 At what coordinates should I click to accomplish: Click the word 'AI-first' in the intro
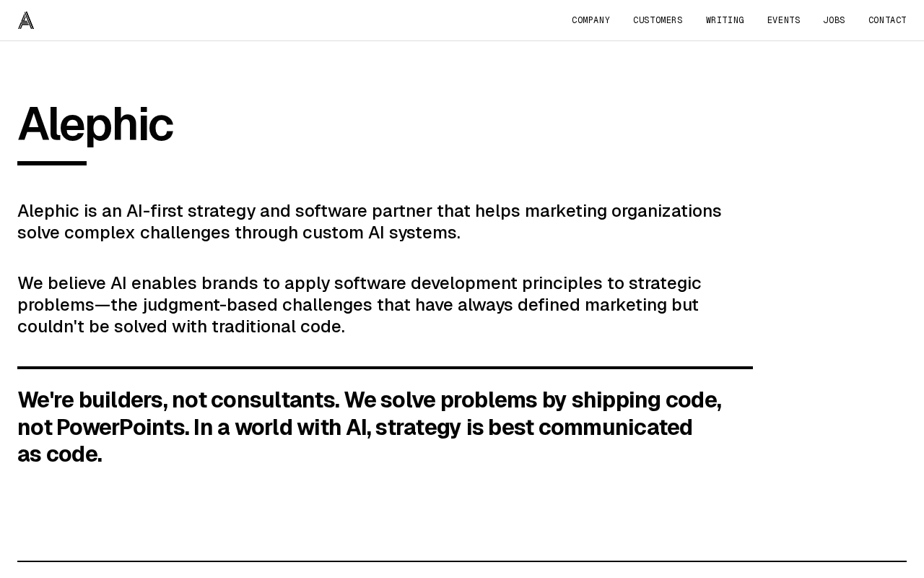[x=154, y=211]
